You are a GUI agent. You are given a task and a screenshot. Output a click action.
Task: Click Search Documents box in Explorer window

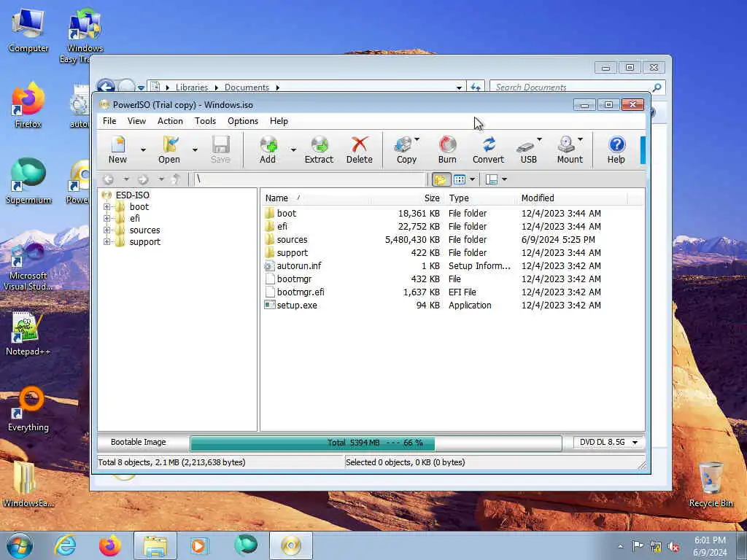pyautogui.click(x=573, y=87)
